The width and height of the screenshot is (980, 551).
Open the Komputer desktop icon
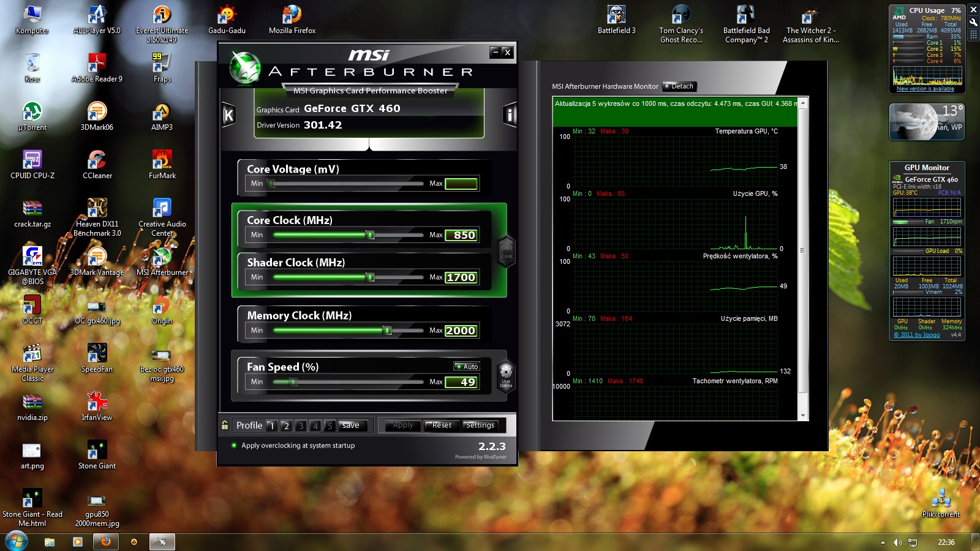pos(32,20)
